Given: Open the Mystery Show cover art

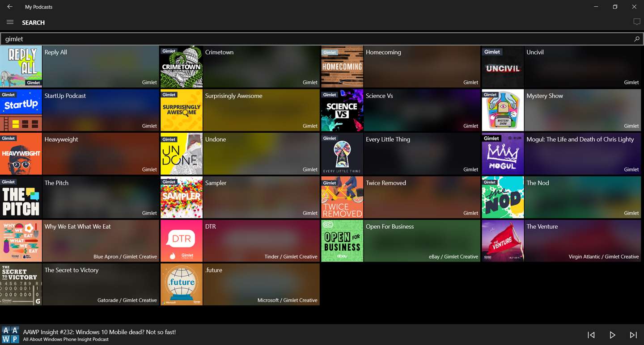Looking at the screenshot, I should [x=503, y=110].
